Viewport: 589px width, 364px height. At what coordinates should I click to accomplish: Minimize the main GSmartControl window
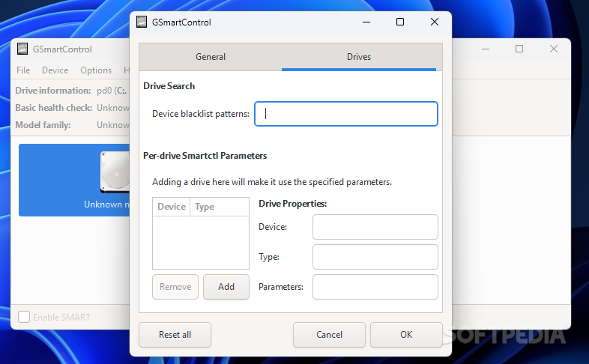pyautogui.click(x=486, y=49)
